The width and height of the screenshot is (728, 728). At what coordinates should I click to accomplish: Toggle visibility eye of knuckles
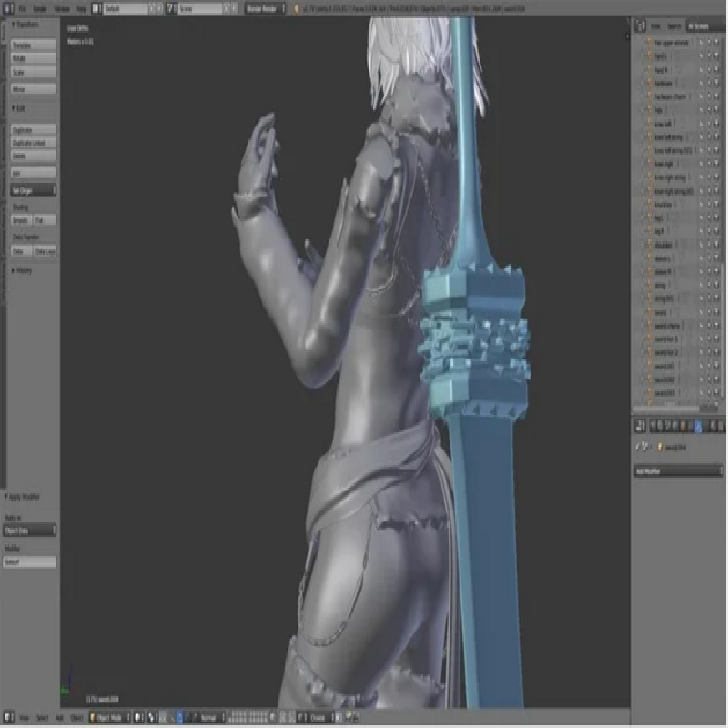pos(702,204)
